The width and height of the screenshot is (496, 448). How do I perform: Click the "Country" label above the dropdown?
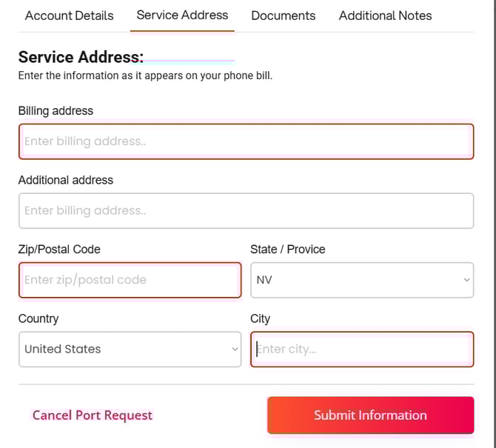(x=38, y=319)
